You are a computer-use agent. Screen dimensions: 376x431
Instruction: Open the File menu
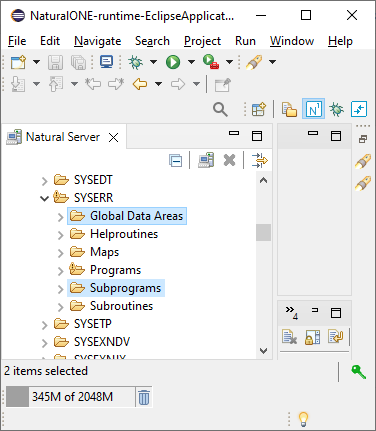tap(17, 41)
